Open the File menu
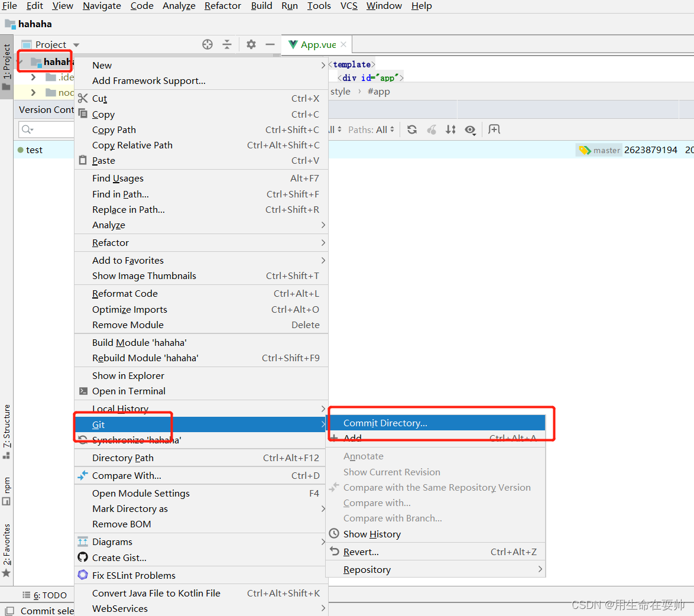 click(9, 6)
